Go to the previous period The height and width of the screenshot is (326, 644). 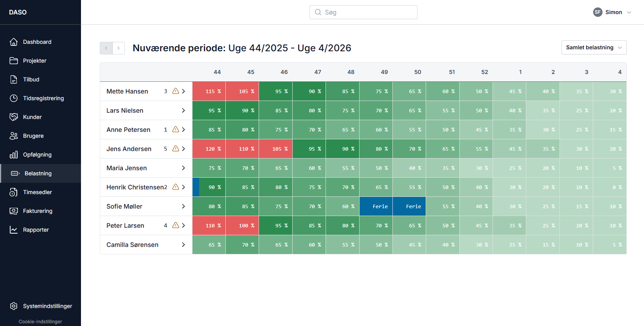click(x=106, y=48)
